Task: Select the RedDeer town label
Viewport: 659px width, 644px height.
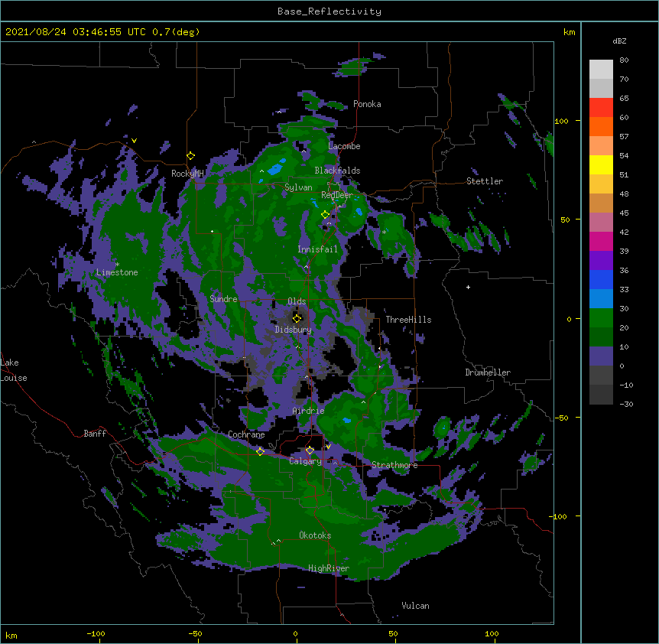Action: point(337,195)
